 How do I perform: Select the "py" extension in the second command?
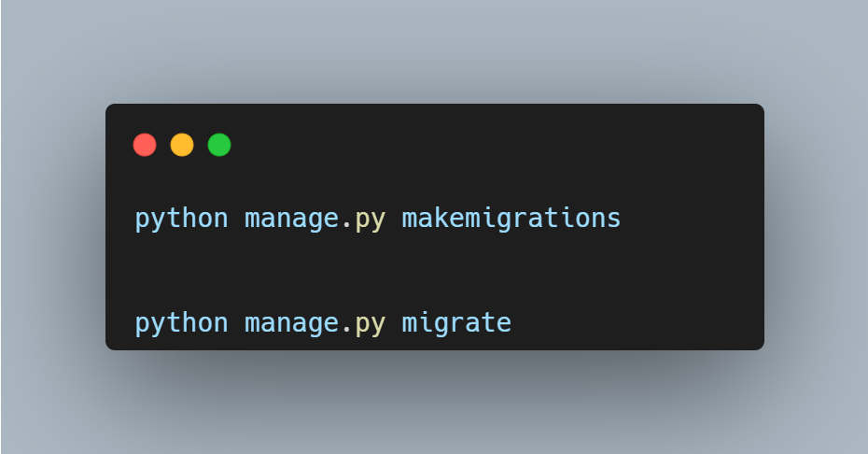click(x=371, y=323)
